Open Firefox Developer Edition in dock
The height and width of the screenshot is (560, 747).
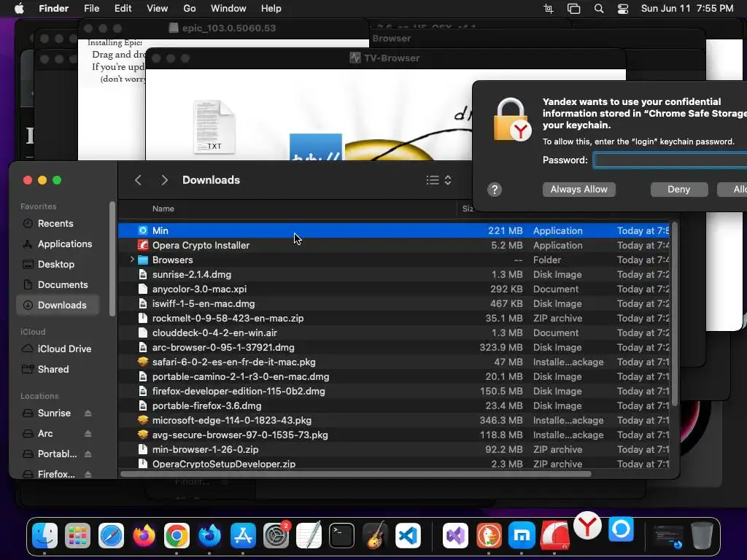[x=209, y=536]
